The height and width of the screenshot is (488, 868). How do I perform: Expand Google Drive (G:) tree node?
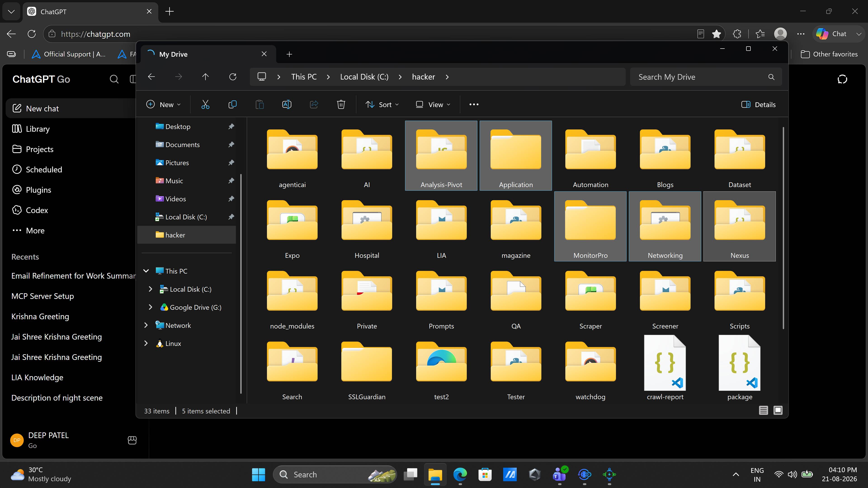(150, 307)
